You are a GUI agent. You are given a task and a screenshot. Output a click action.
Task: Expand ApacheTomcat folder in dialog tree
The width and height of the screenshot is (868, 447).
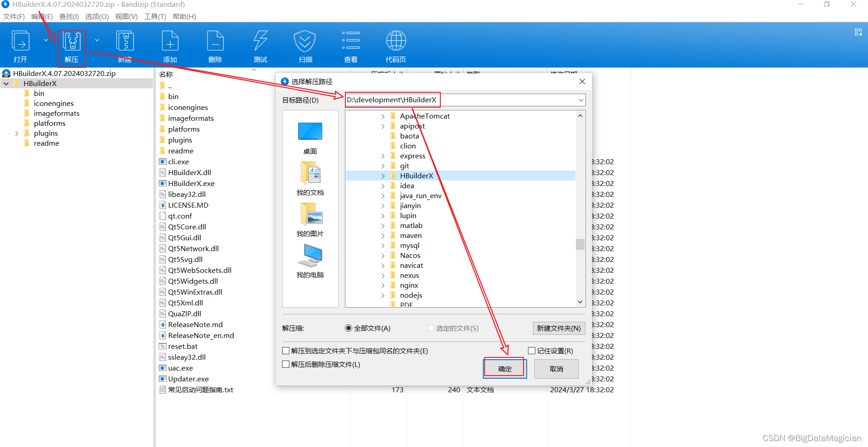coord(383,116)
